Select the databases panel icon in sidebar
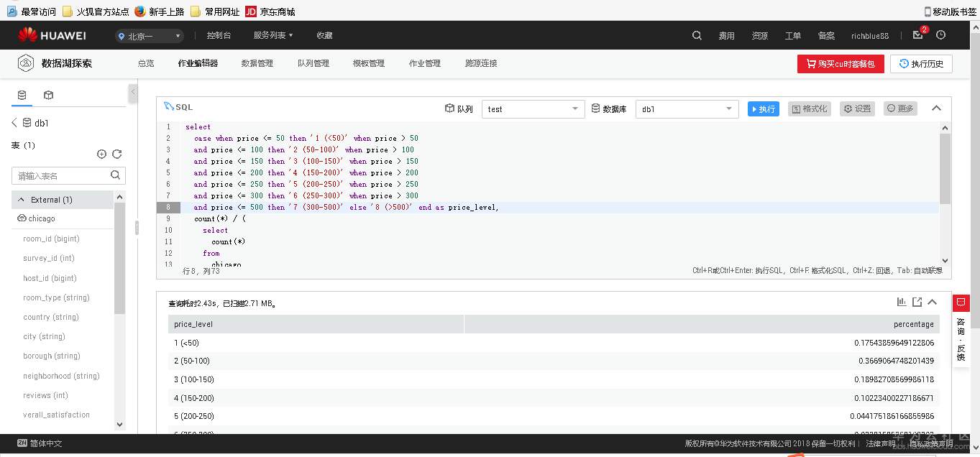This screenshot has width=980, height=457. [x=22, y=94]
